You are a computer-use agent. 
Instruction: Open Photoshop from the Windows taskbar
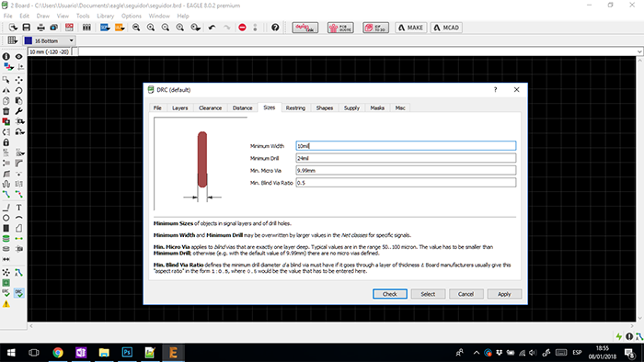[x=127, y=353]
